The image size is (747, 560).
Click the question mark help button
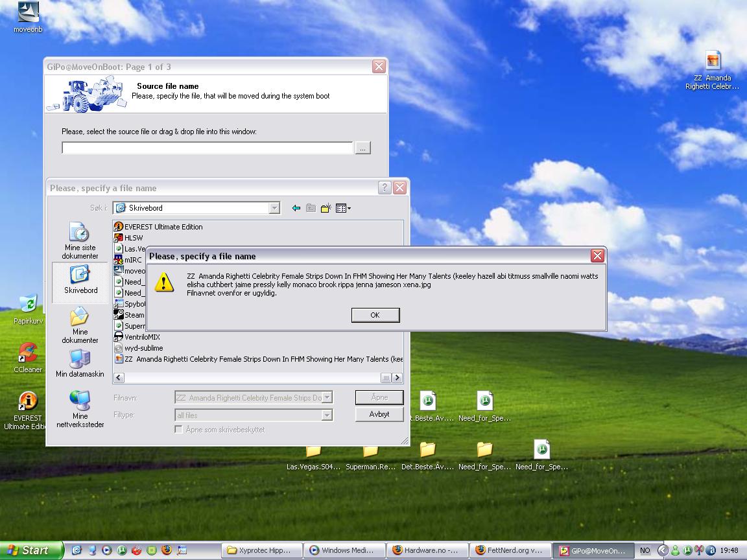coord(385,187)
